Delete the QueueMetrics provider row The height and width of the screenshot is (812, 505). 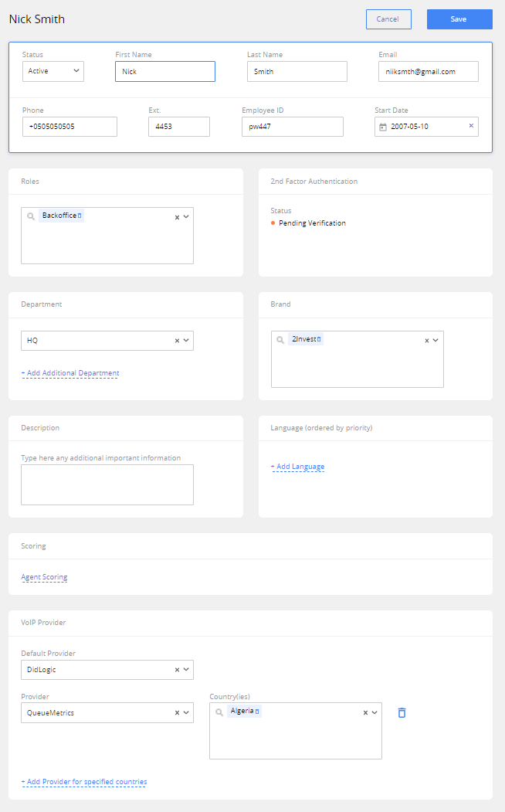(x=402, y=712)
